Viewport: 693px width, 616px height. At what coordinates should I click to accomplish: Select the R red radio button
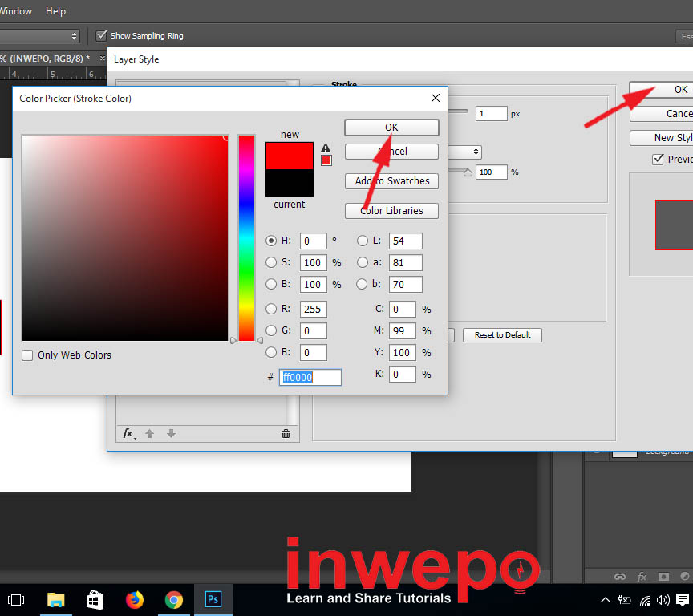point(272,309)
